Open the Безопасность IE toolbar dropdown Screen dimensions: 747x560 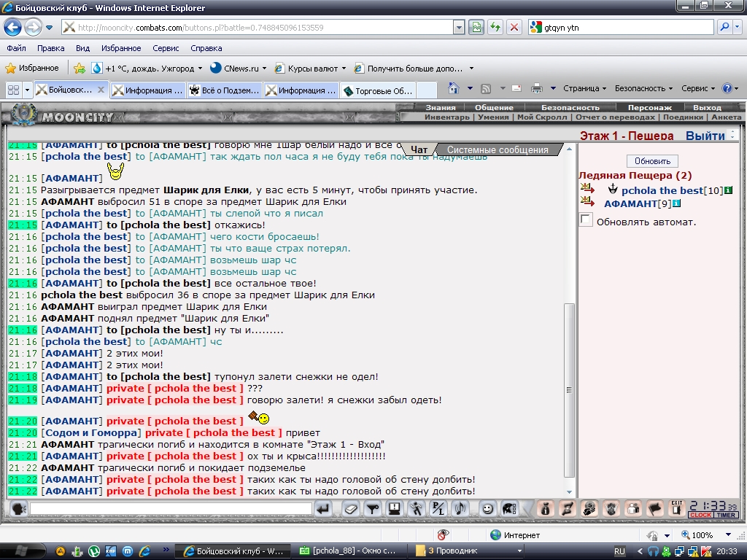tap(643, 88)
